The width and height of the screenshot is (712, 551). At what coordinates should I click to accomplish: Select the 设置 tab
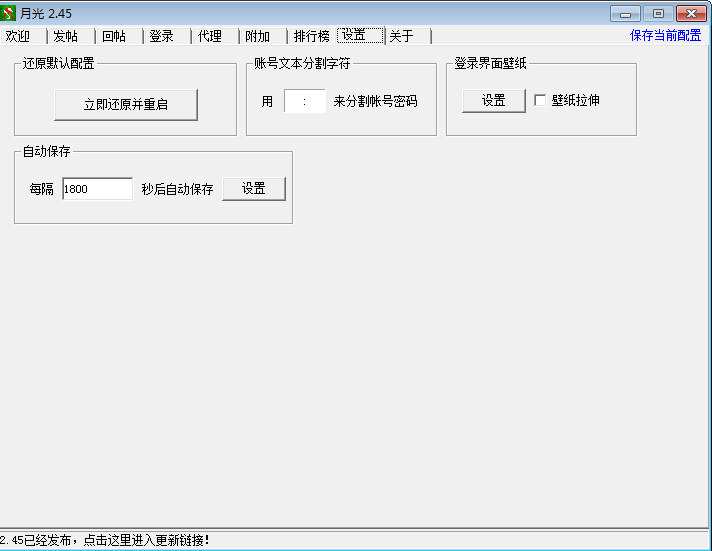click(x=360, y=36)
